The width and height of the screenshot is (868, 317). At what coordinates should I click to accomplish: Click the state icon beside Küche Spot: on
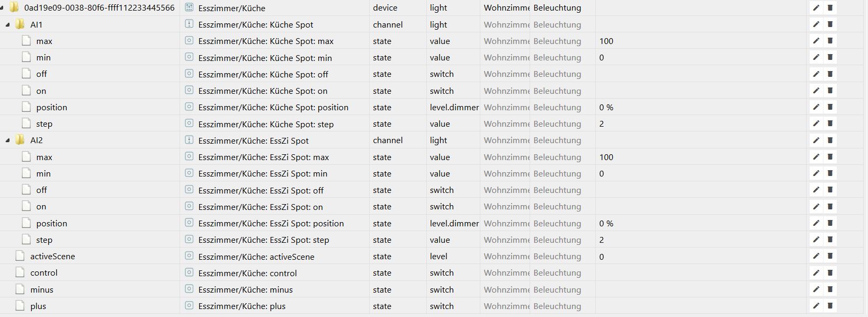189,90
